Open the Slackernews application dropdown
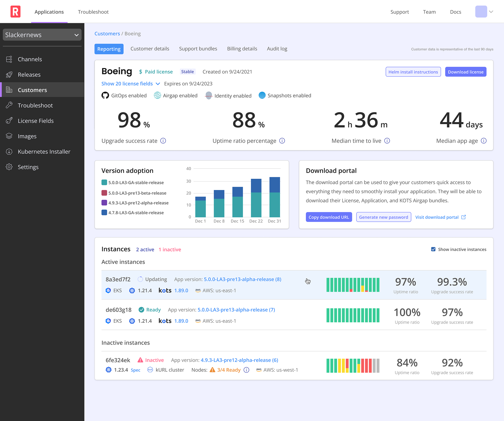 pyautogui.click(x=42, y=35)
